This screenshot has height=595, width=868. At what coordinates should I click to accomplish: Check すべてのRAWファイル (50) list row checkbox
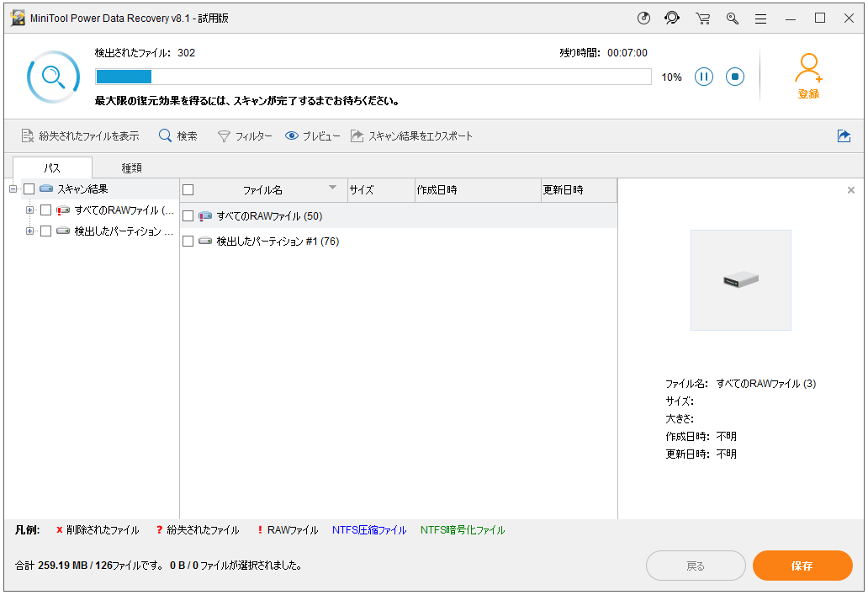coord(188,216)
